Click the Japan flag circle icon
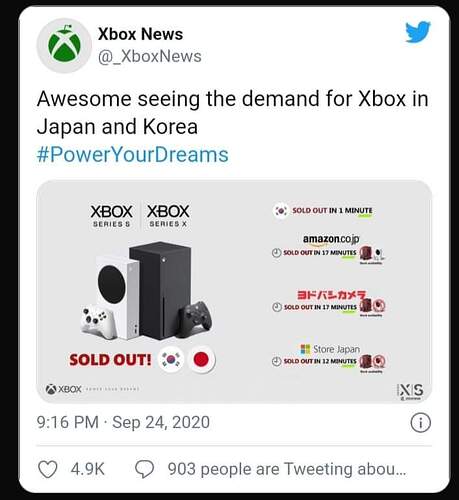 [x=201, y=359]
